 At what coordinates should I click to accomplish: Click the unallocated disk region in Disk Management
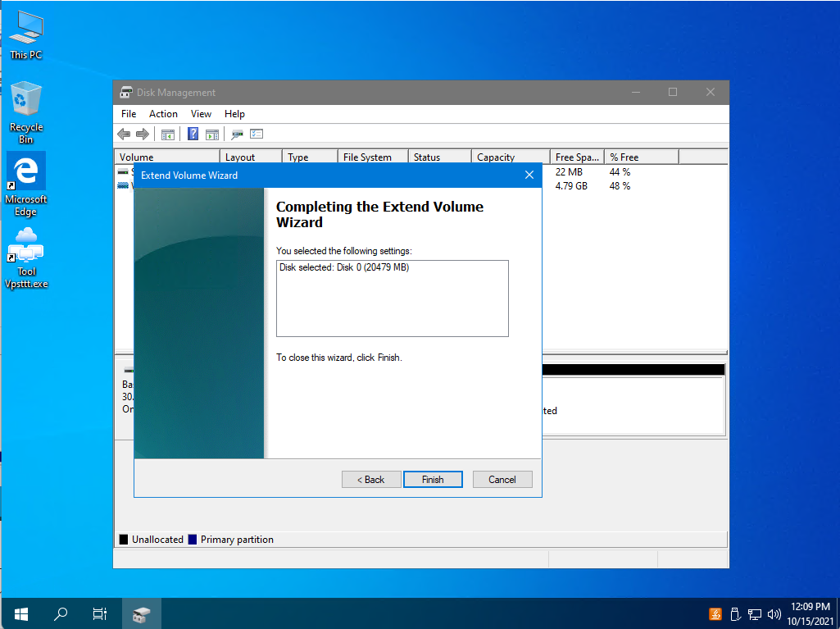pos(633,399)
